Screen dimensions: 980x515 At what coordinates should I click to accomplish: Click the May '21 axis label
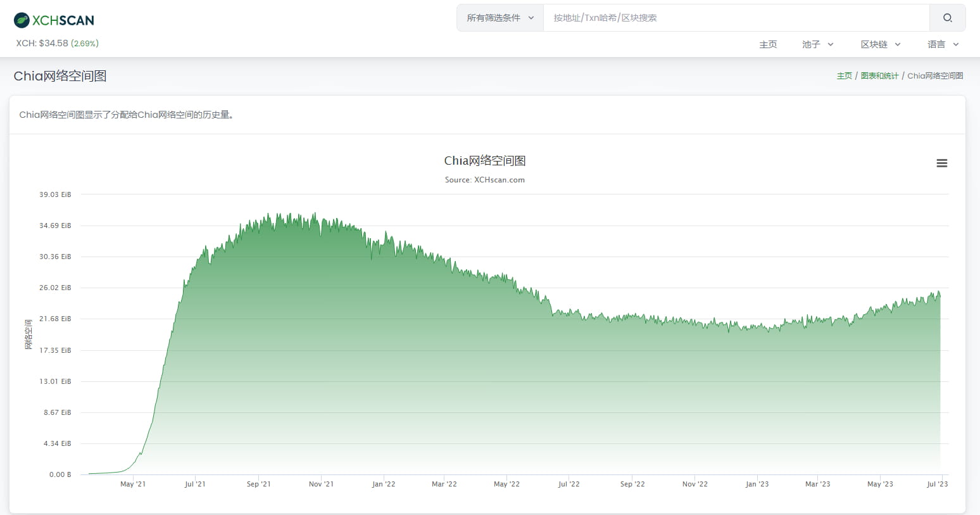tap(133, 484)
